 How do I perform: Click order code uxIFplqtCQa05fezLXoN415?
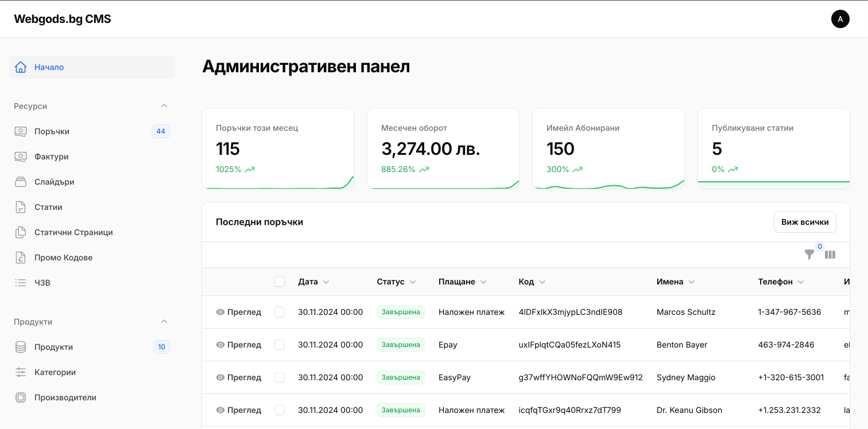pyautogui.click(x=569, y=345)
